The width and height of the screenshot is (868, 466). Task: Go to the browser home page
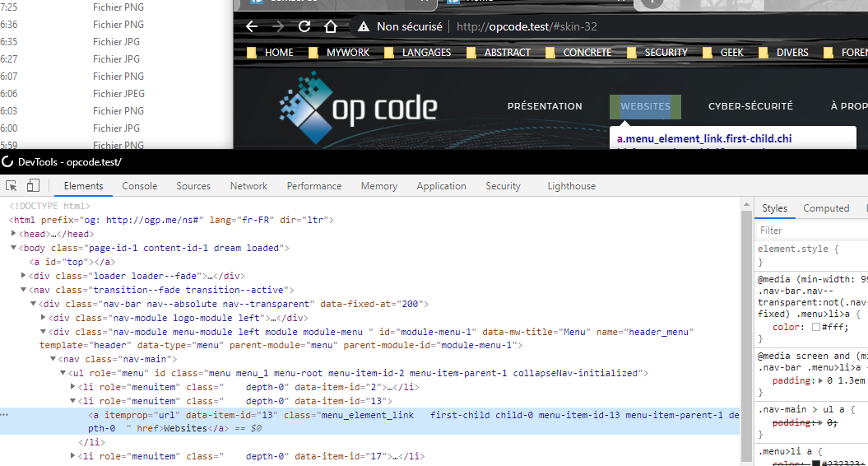click(x=331, y=26)
